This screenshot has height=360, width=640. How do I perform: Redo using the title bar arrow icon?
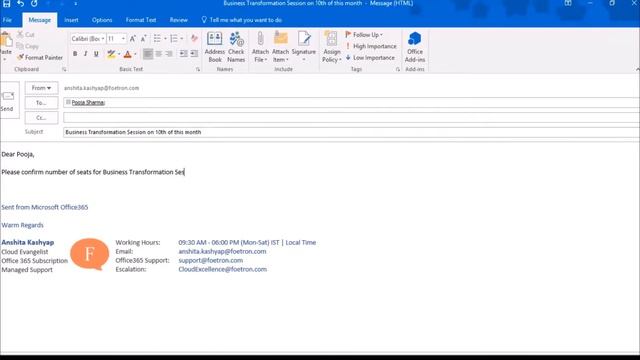[34, 4]
